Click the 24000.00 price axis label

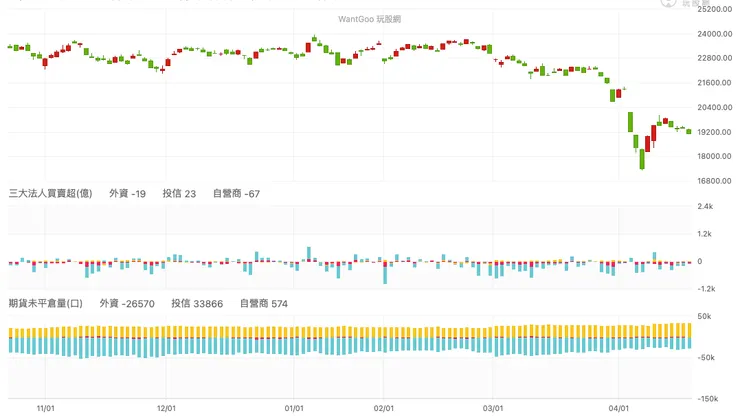point(715,33)
